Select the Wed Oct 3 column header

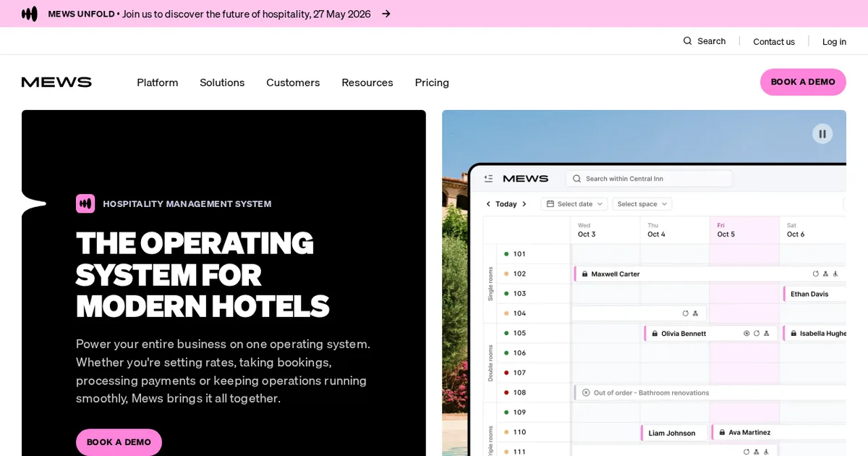click(x=605, y=229)
